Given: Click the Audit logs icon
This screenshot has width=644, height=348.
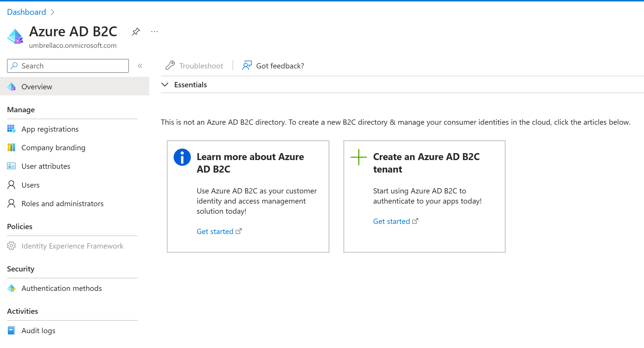Looking at the screenshot, I should [11, 330].
